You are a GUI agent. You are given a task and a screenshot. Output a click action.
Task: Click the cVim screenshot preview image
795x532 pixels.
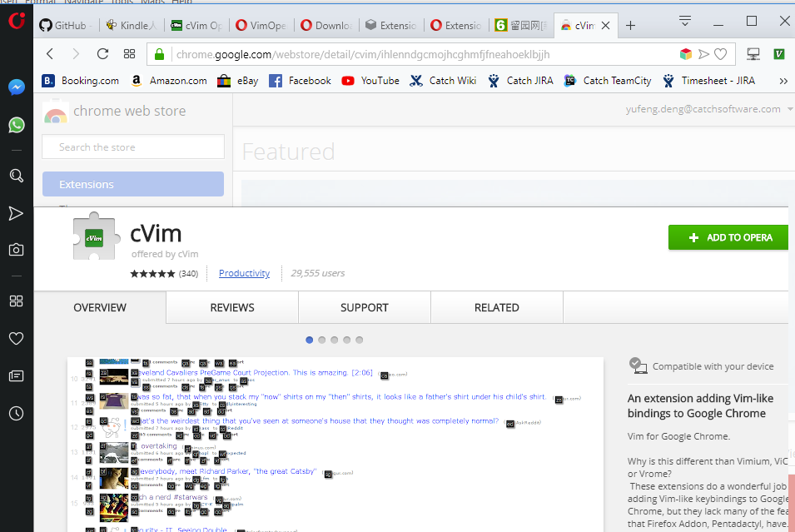coord(335,445)
